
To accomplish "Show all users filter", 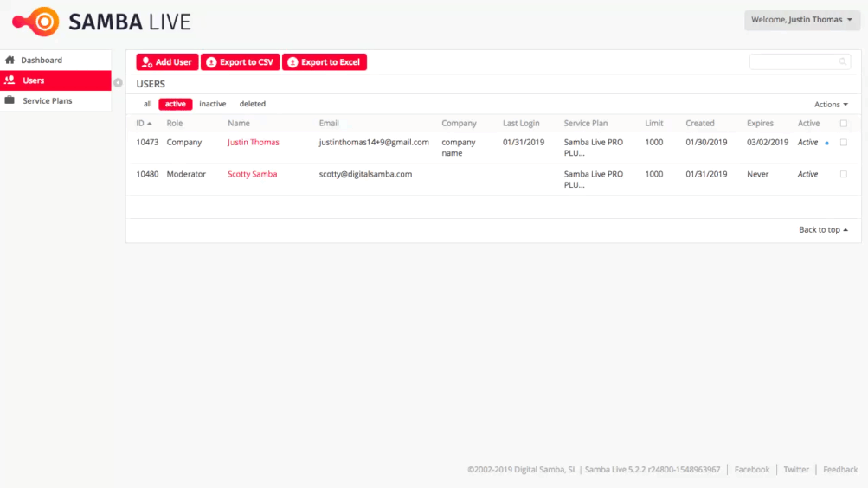I will coord(147,104).
